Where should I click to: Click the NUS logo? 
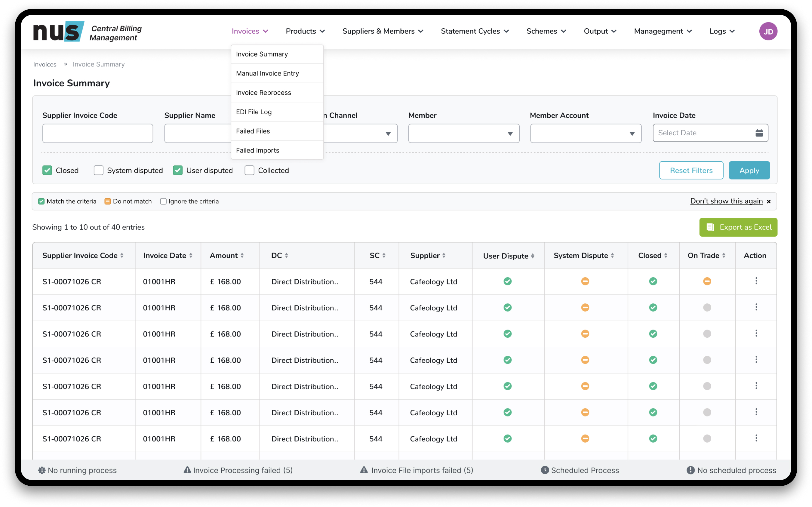point(59,32)
